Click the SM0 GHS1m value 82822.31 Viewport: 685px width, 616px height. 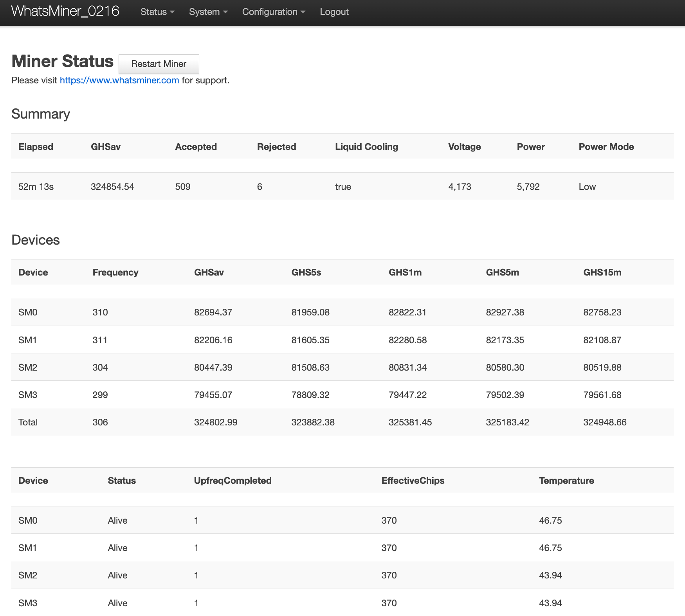tap(407, 312)
